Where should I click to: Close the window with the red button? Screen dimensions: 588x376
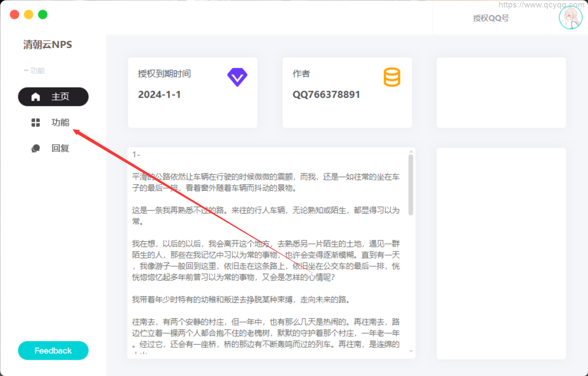[15, 14]
